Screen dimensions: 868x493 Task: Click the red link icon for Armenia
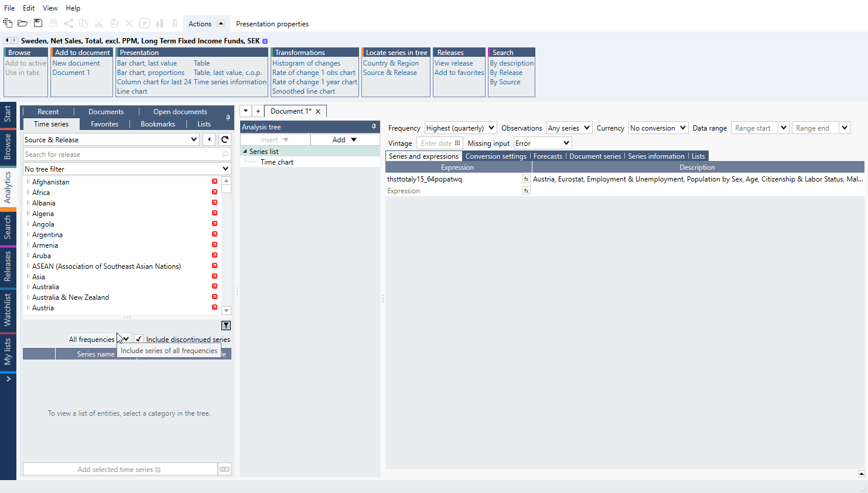point(214,245)
